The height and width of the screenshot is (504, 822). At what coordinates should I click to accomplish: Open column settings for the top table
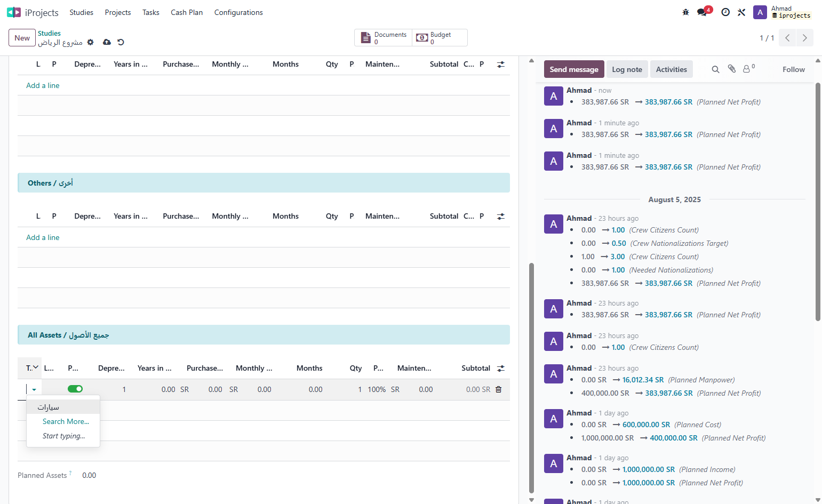coord(501,64)
